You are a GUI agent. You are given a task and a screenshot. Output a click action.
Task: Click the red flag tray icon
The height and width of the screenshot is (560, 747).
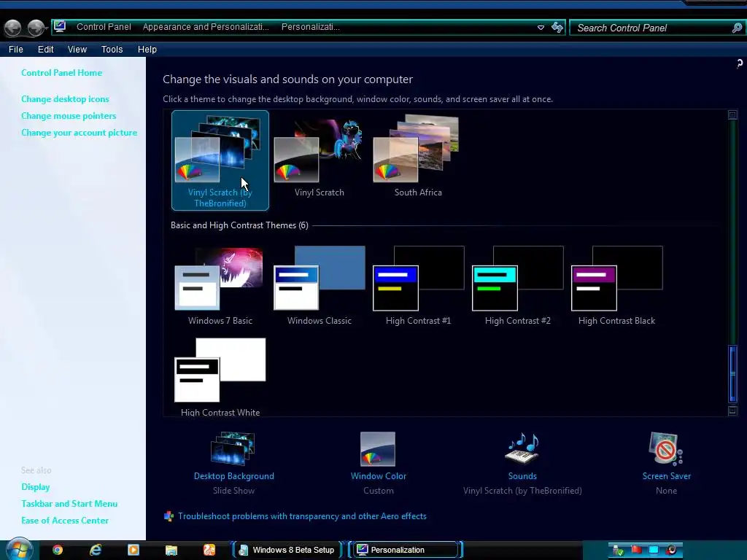click(x=636, y=550)
